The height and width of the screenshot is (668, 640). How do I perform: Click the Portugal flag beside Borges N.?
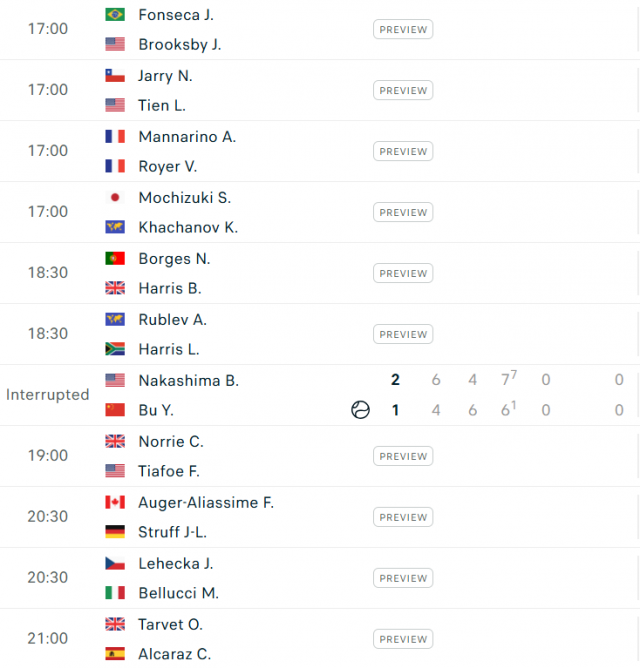(x=115, y=258)
